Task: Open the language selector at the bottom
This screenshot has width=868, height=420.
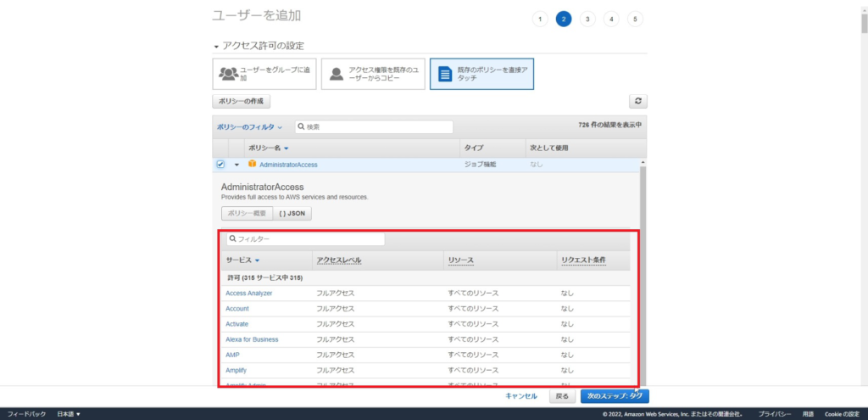Action: (x=68, y=414)
